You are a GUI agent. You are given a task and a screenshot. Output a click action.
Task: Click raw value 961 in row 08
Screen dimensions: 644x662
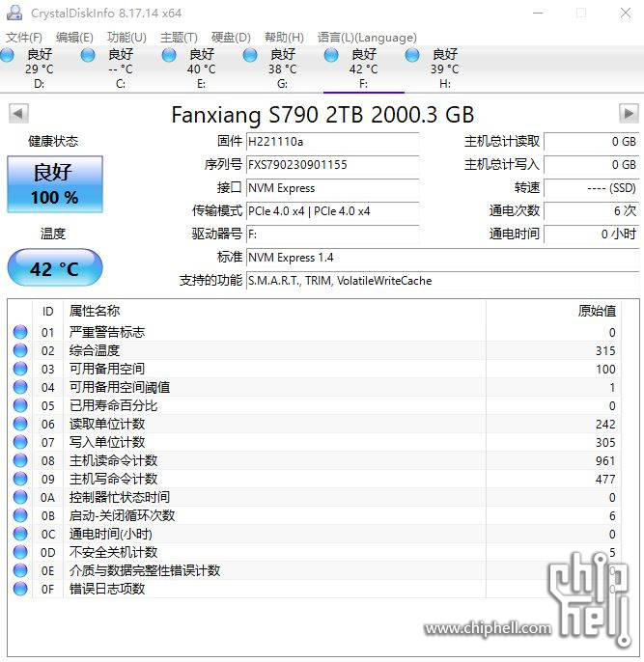(605, 460)
